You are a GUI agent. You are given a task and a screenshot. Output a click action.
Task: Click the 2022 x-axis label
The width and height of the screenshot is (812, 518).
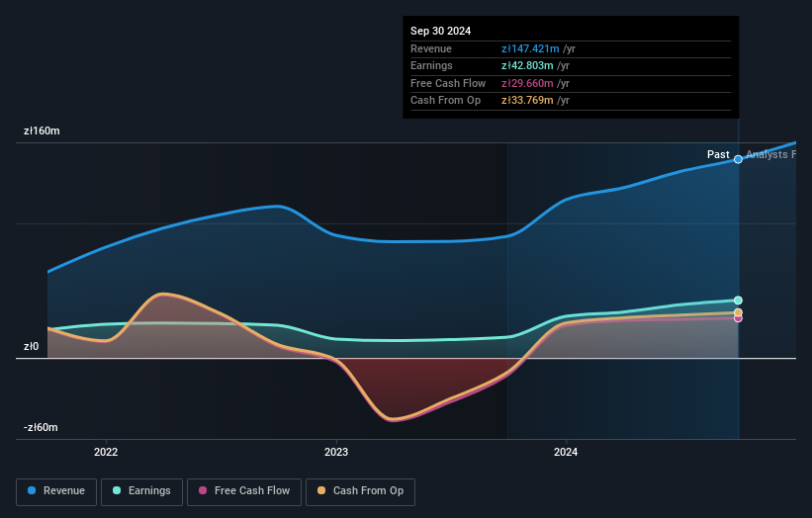(x=106, y=452)
